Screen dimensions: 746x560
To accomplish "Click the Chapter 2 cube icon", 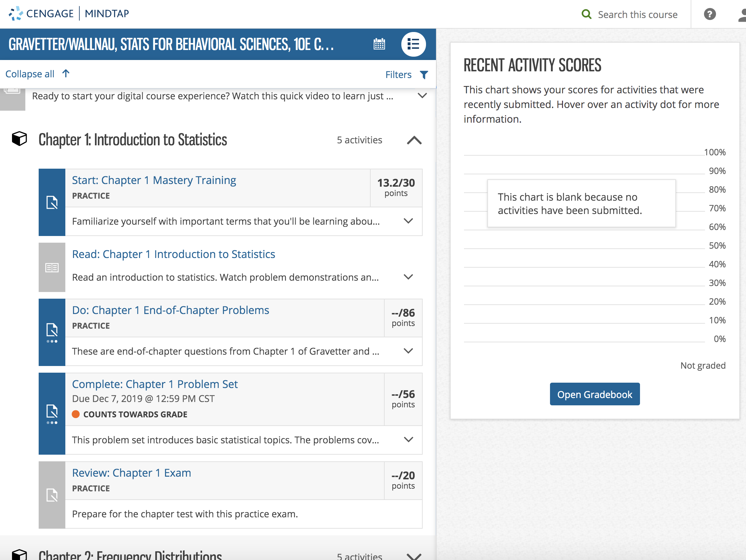I will point(19,555).
